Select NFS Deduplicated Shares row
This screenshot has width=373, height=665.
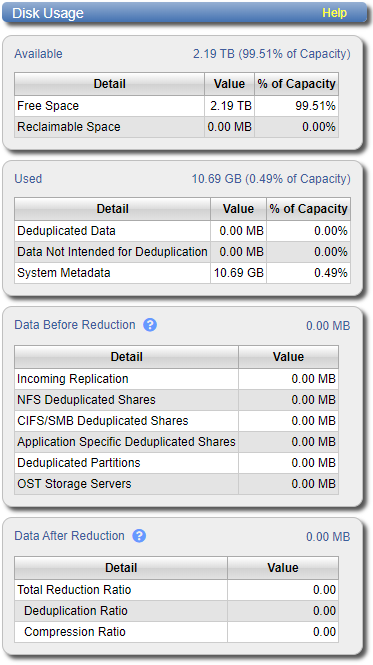click(x=177, y=400)
